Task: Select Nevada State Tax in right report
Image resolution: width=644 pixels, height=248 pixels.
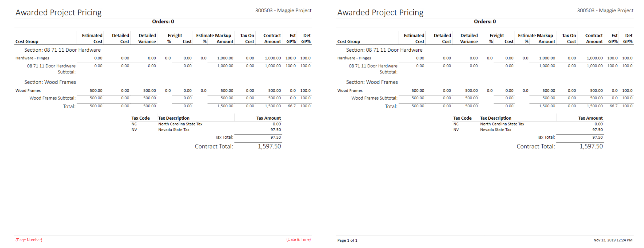Action: (x=496, y=130)
